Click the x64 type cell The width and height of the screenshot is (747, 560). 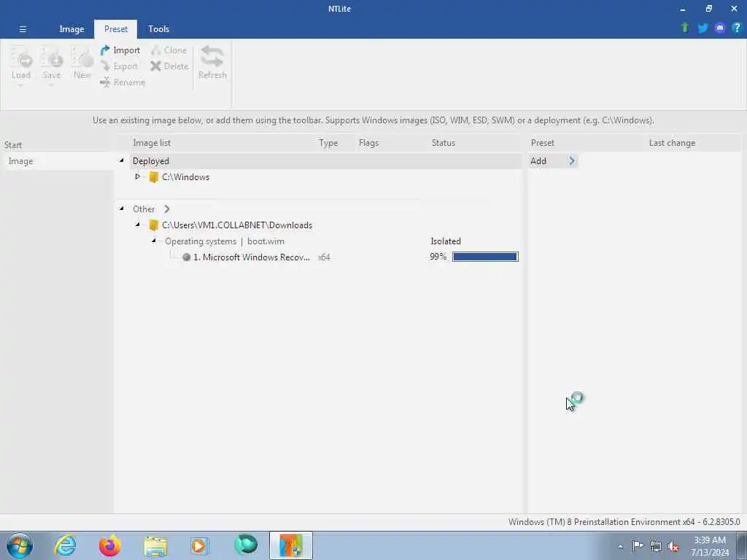tap(324, 257)
